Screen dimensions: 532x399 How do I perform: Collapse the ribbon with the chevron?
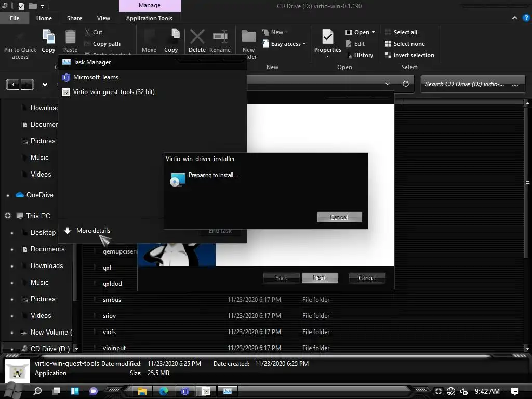(515, 18)
